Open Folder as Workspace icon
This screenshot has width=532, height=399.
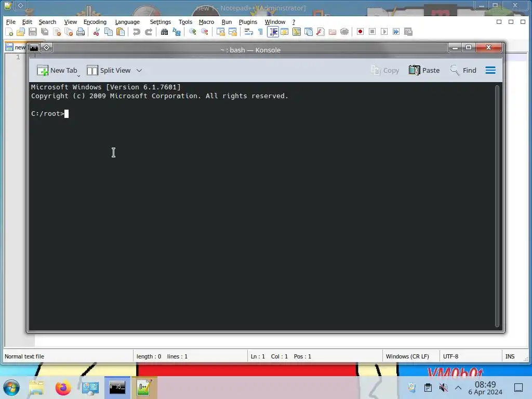click(x=332, y=32)
